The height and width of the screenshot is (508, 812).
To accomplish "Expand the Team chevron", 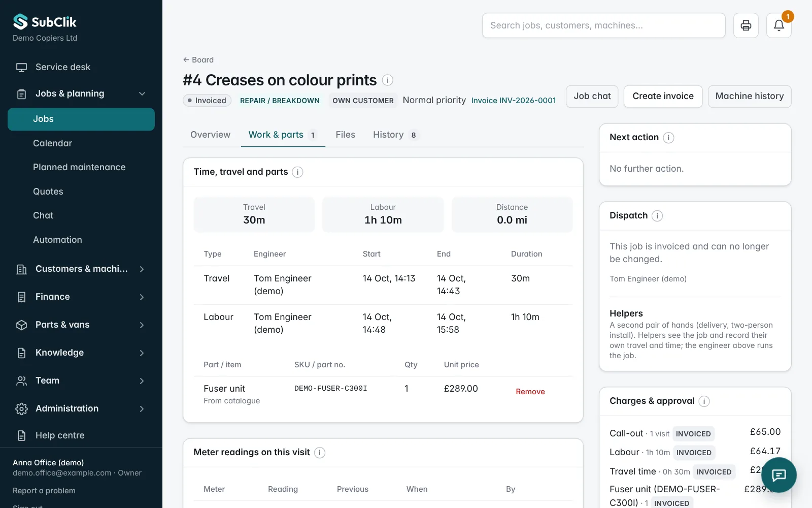I will [x=142, y=381].
